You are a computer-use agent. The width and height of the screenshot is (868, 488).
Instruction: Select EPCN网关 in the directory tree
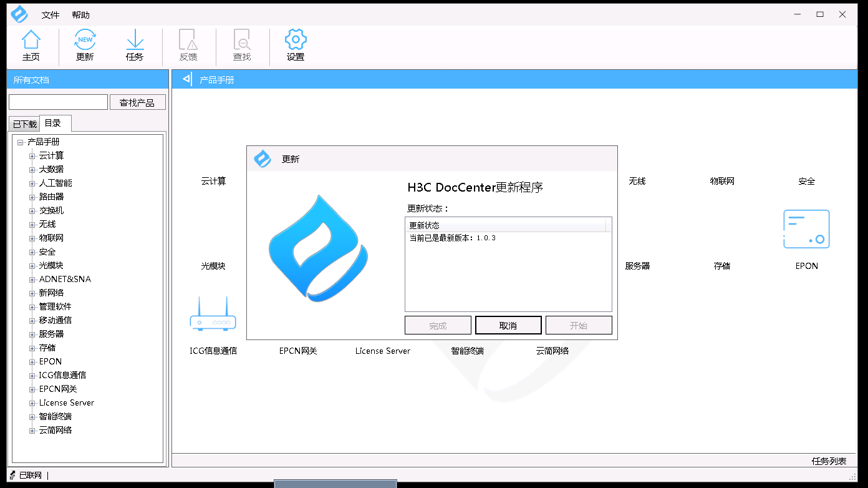click(58, 389)
